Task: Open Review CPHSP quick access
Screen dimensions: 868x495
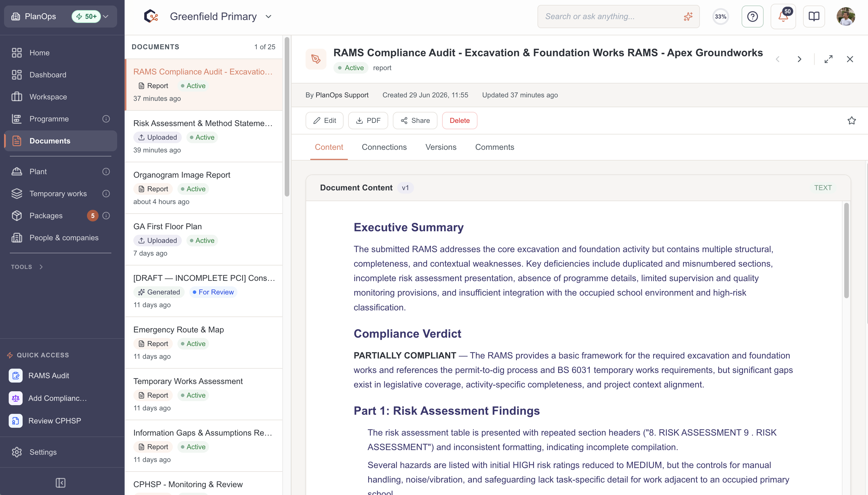Action: click(61, 421)
